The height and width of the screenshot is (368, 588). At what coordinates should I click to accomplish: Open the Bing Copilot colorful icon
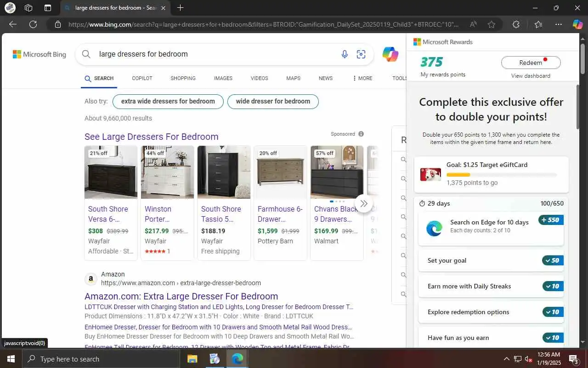390,54
